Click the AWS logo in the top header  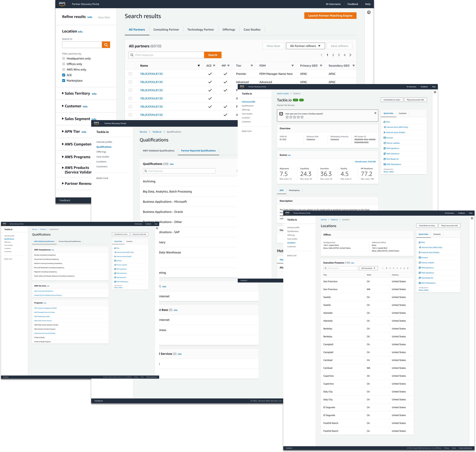62,4
